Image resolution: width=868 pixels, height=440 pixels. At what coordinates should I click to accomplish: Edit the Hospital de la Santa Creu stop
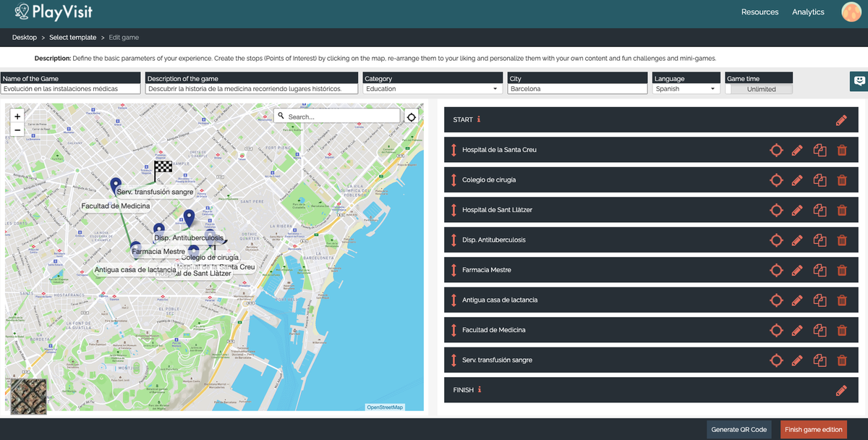(797, 150)
